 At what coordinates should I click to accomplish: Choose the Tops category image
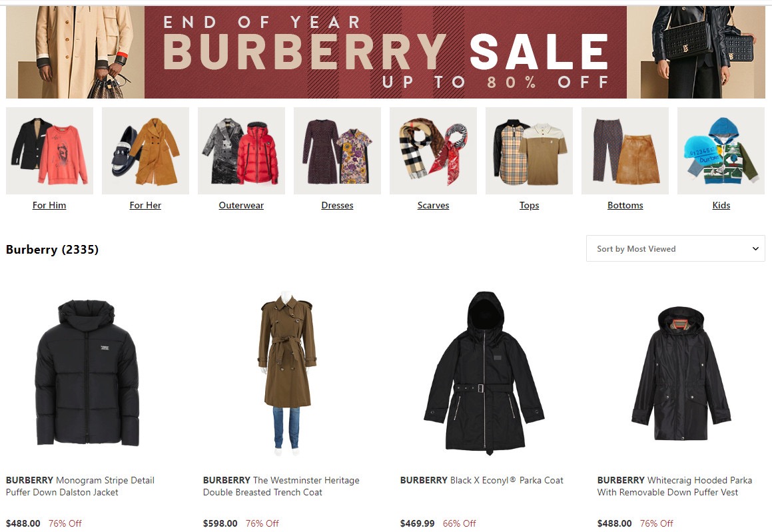(x=530, y=150)
